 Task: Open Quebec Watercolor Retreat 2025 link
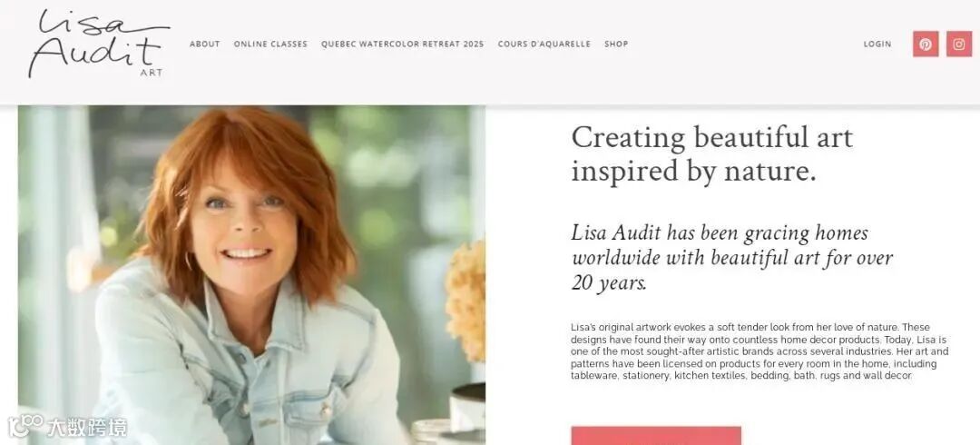coord(403,44)
